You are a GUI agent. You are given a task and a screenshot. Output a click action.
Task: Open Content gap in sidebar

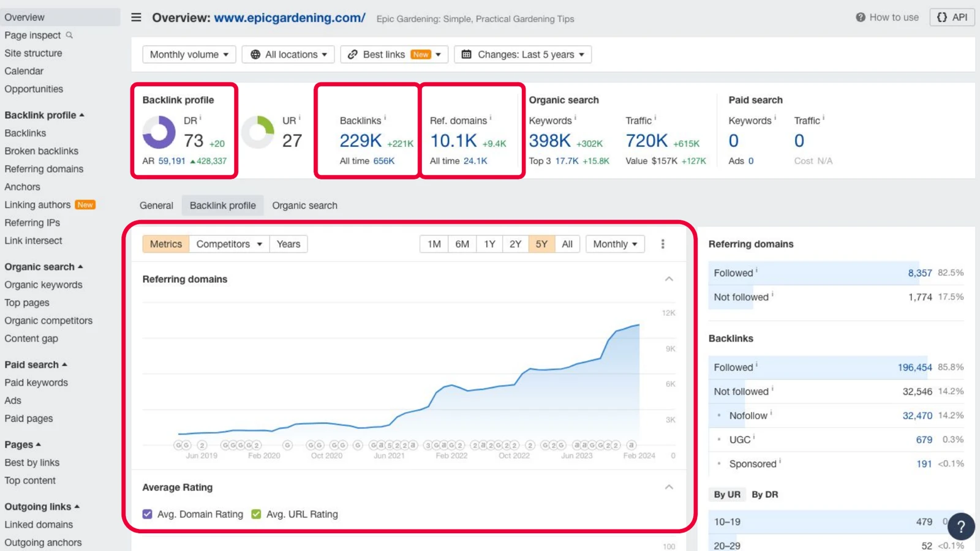pyautogui.click(x=31, y=339)
